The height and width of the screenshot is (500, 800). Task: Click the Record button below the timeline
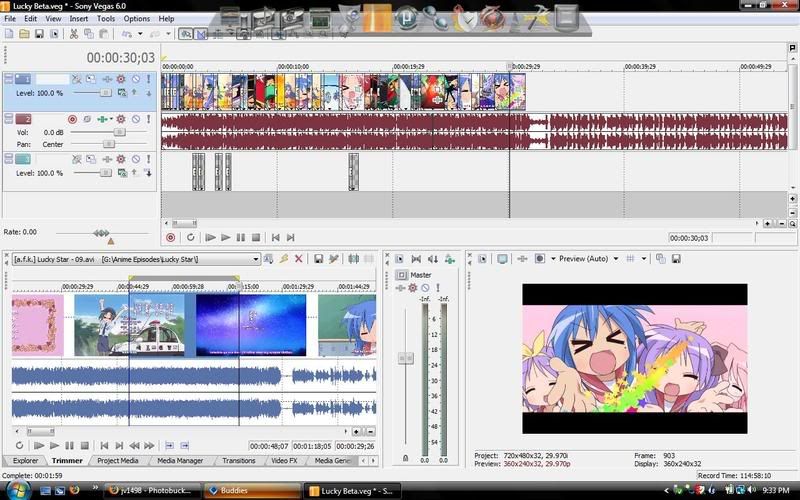170,237
